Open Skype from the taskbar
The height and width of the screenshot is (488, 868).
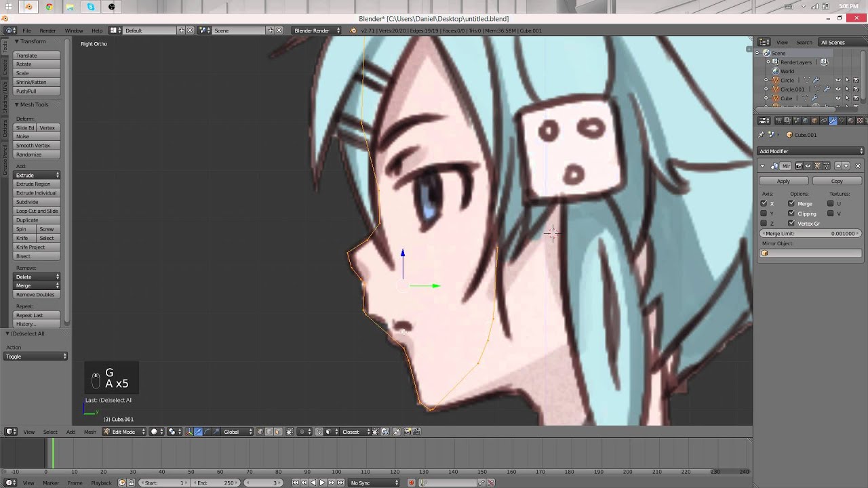[91, 7]
